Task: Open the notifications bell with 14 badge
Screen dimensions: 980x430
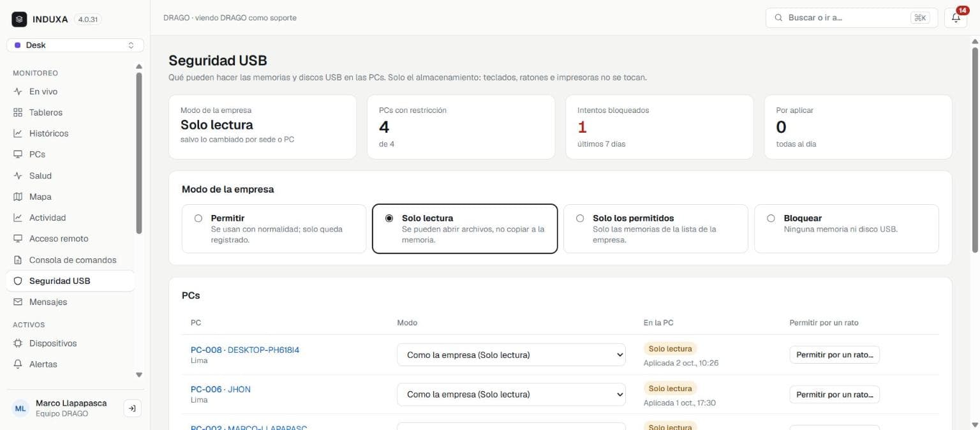Action: [x=956, y=18]
